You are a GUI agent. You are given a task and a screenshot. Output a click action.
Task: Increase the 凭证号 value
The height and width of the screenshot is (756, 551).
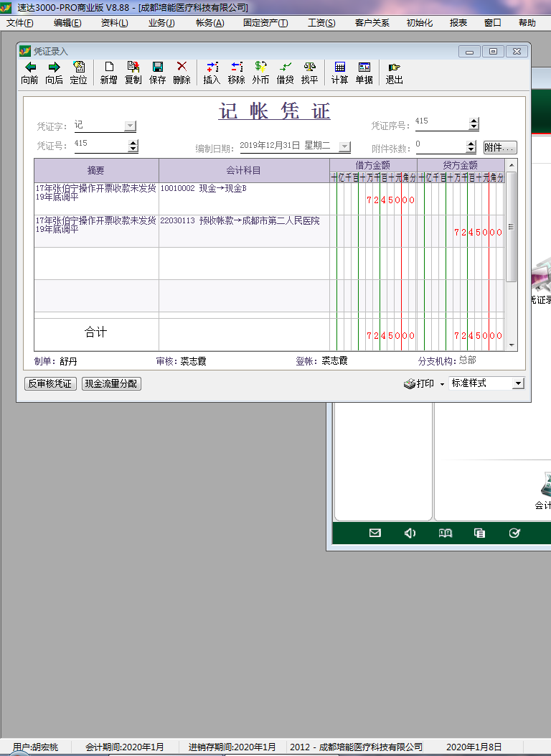coord(133,143)
